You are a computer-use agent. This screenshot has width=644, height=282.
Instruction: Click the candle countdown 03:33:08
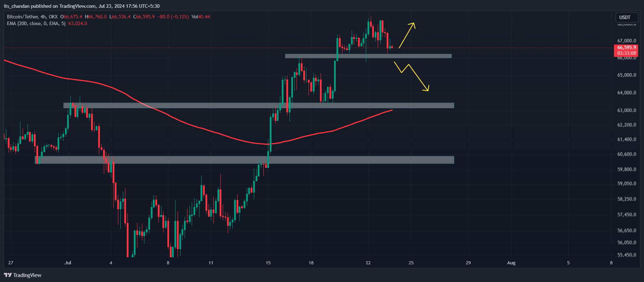tap(626, 53)
